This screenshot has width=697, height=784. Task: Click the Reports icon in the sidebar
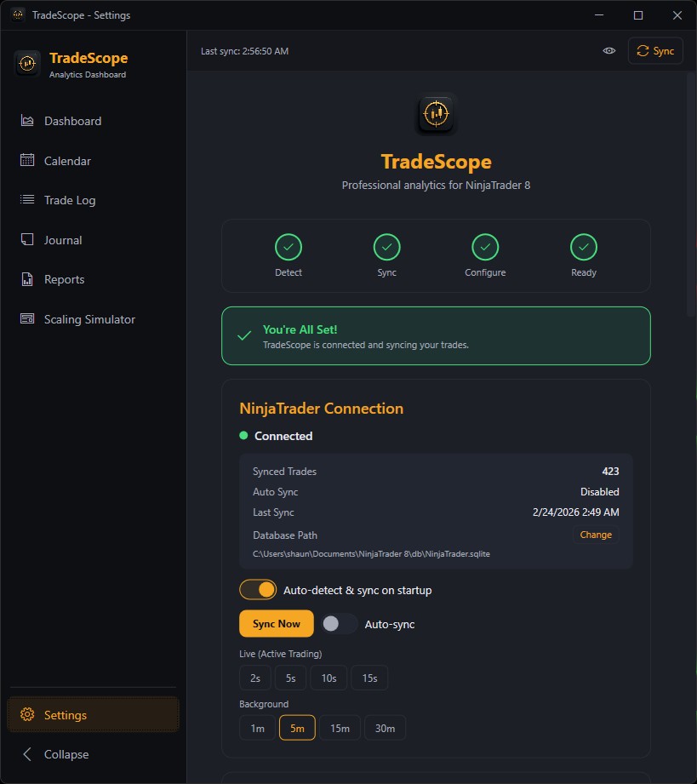pos(28,278)
